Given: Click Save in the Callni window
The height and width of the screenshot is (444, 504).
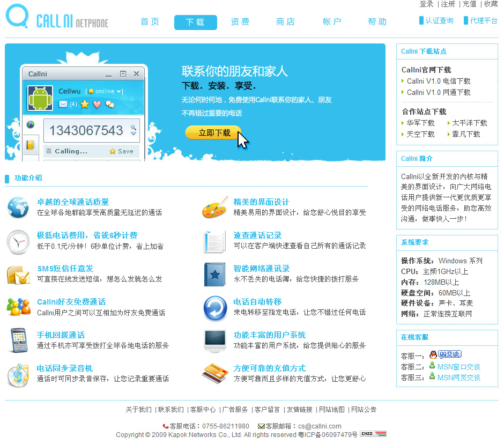Looking at the screenshot, I should 122,151.
